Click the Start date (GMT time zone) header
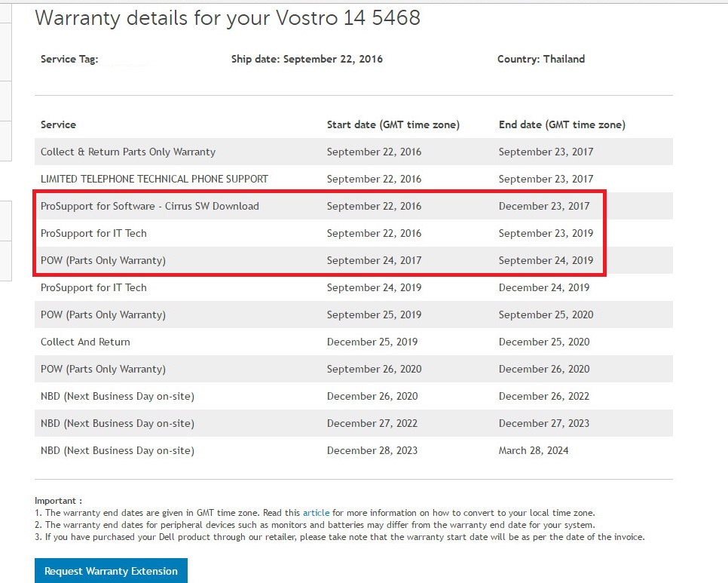The image size is (728, 583). [393, 124]
